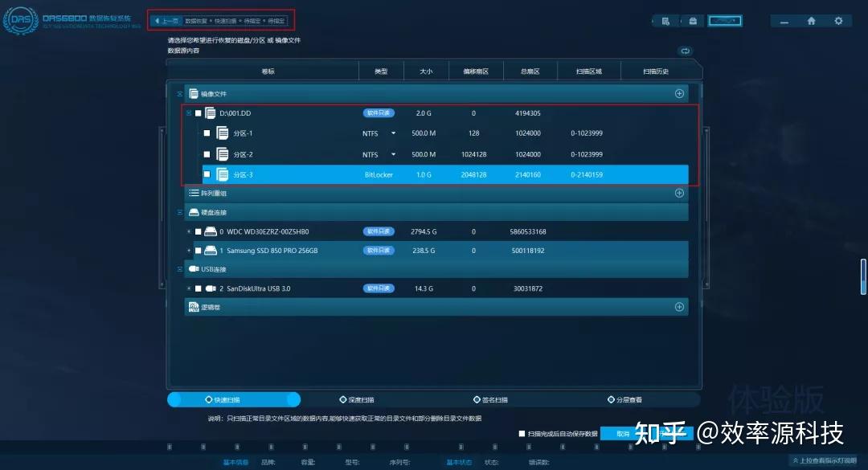The width and height of the screenshot is (868, 470).
Task: Collapse the USB连接 section
Action: pyautogui.click(x=179, y=269)
